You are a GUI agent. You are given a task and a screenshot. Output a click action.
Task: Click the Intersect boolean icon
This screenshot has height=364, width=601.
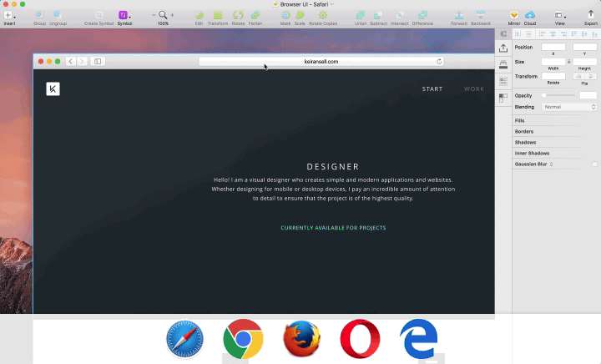click(x=399, y=15)
